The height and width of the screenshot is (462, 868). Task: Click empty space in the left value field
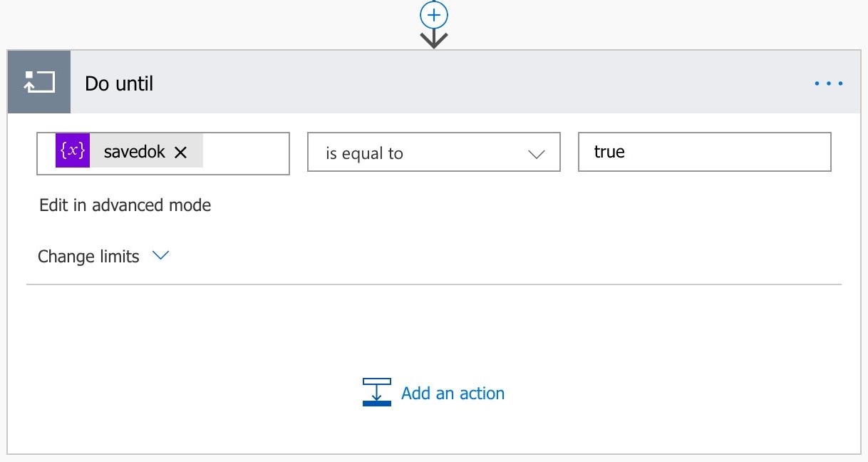coord(246,153)
